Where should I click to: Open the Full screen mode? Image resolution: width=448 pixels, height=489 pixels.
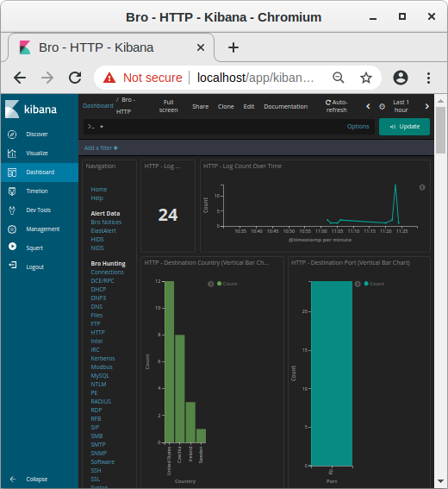click(x=169, y=106)
